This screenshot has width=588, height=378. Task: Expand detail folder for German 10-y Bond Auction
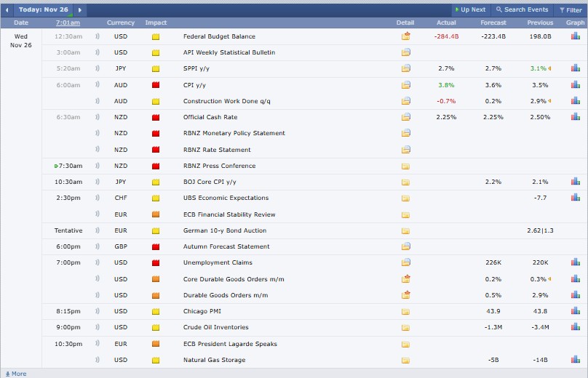click(x=406, y=231)
